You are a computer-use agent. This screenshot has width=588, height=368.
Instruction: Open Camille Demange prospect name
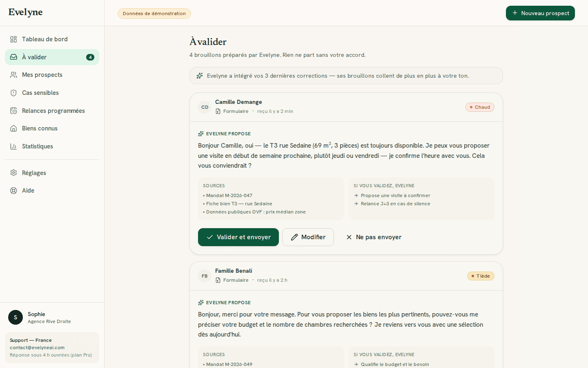238,102
